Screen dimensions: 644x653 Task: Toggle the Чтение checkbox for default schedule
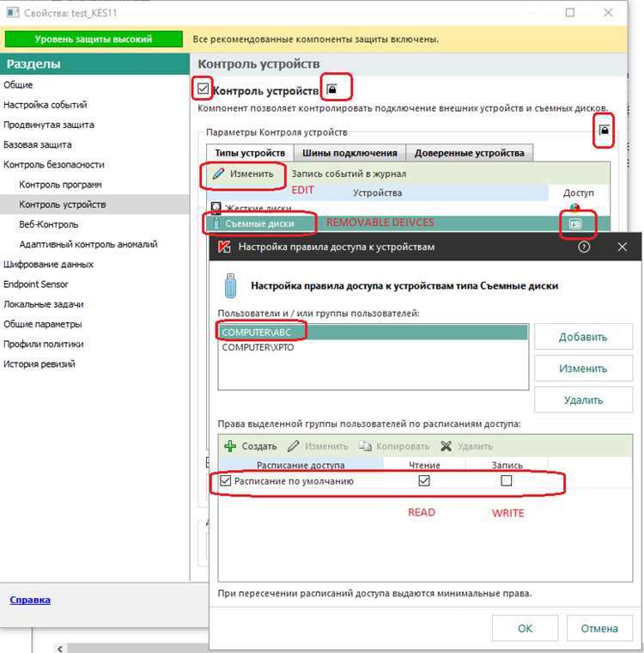click(x=424, y=480)
